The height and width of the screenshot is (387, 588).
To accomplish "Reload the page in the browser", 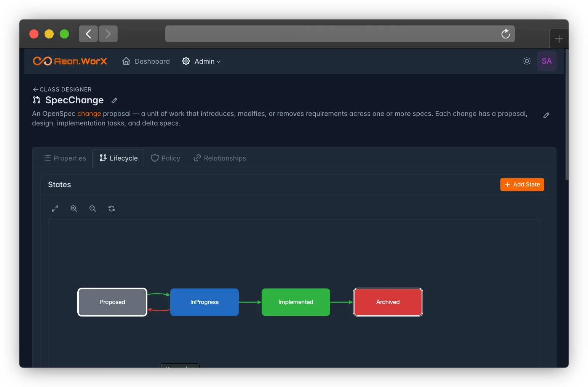I will tap(505, 34).
